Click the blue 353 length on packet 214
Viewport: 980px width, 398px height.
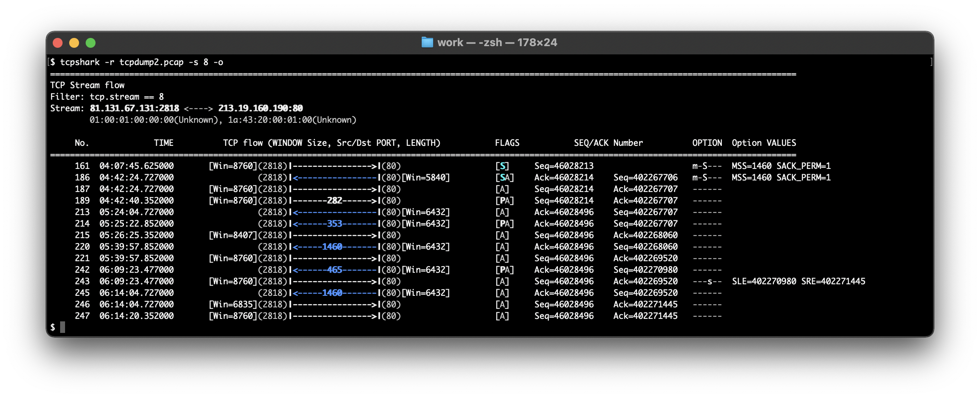pyautogui.click(x=335, y=224)
